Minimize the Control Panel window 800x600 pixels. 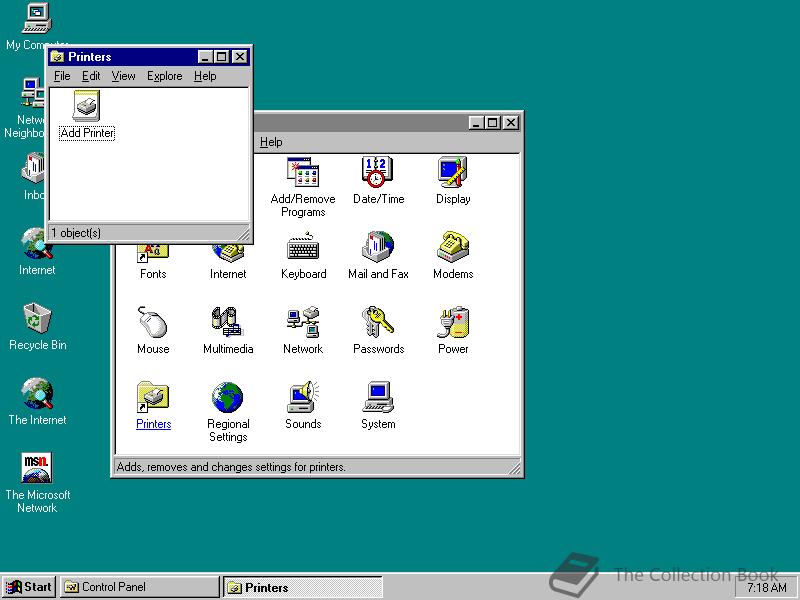[476, 123]
